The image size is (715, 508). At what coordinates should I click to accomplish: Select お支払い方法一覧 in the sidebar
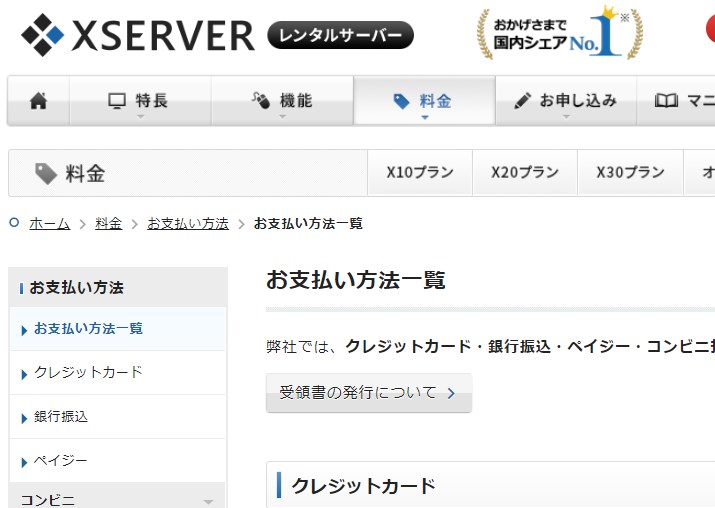[x=118, y=329]
